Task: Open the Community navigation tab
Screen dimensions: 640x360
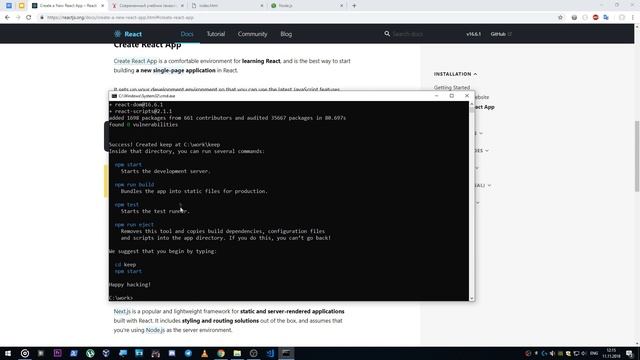Action: (252, 34)
